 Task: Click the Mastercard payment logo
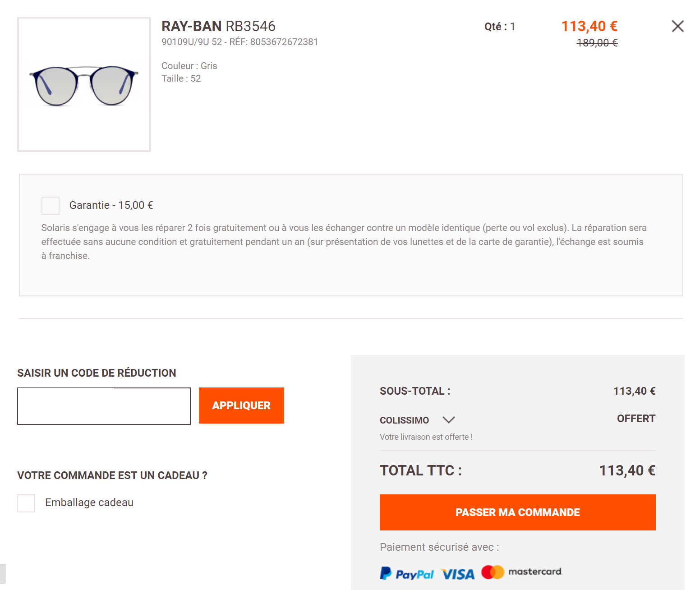pyautogui.click(x=522, y=572)
